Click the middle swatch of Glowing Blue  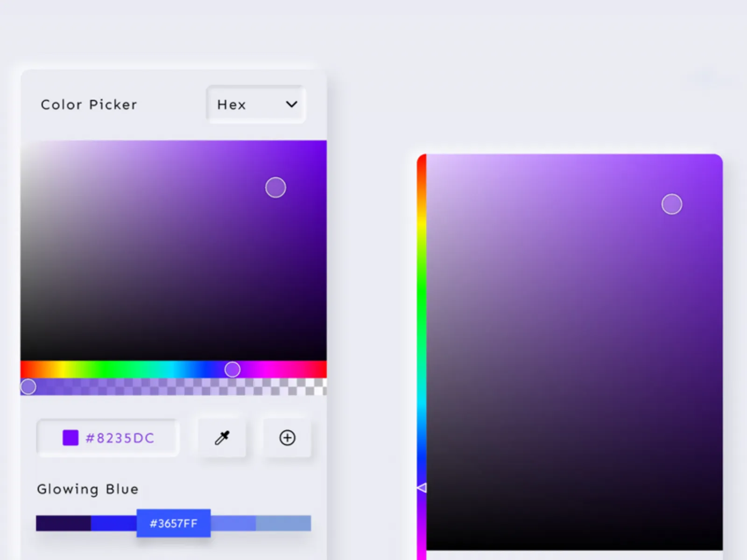173,523
